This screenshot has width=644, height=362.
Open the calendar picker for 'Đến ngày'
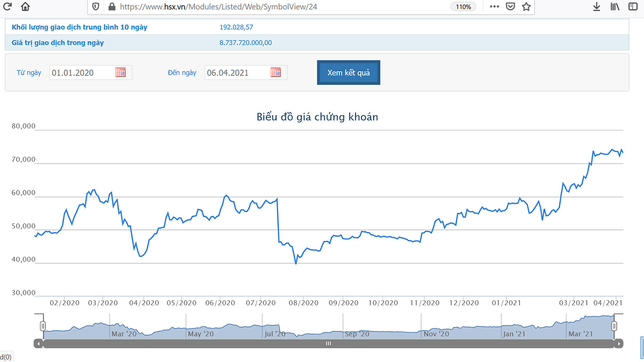pos(276,72)
